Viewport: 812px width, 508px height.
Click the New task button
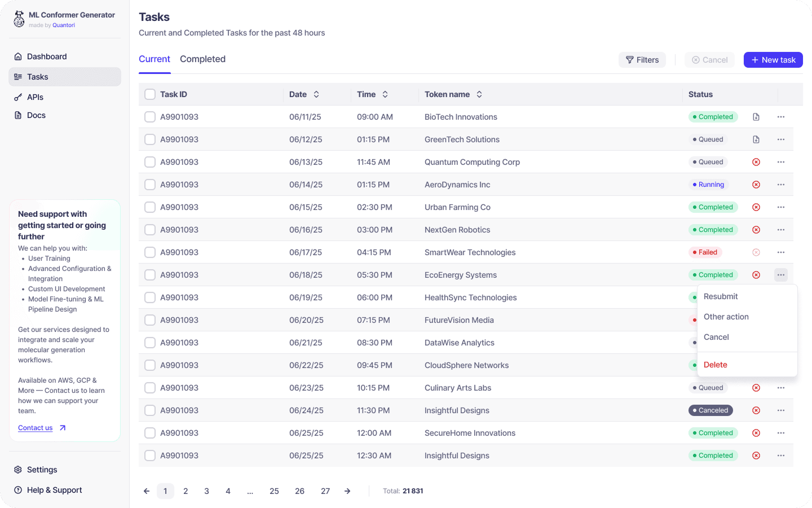click(773, 60)
